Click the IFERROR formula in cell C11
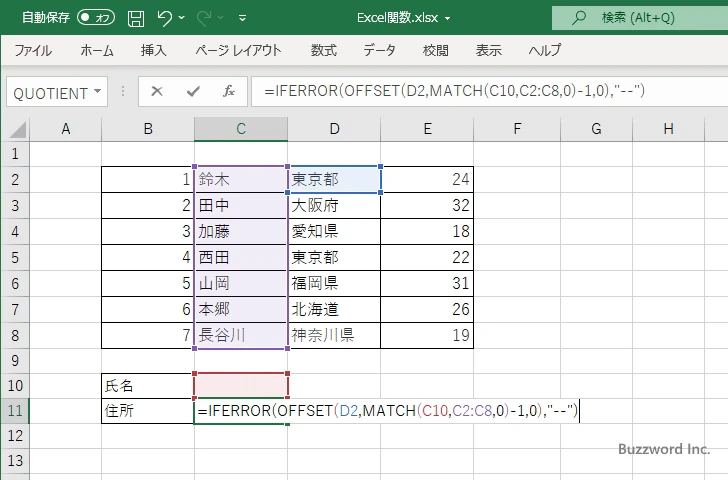 [387, 410]
